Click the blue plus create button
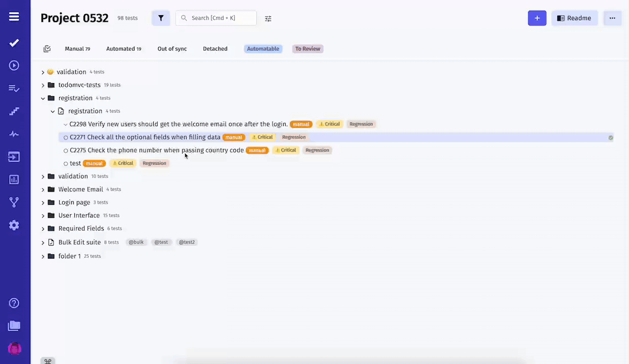Screen dimensions: 629x364 click(x=537, y=18)
